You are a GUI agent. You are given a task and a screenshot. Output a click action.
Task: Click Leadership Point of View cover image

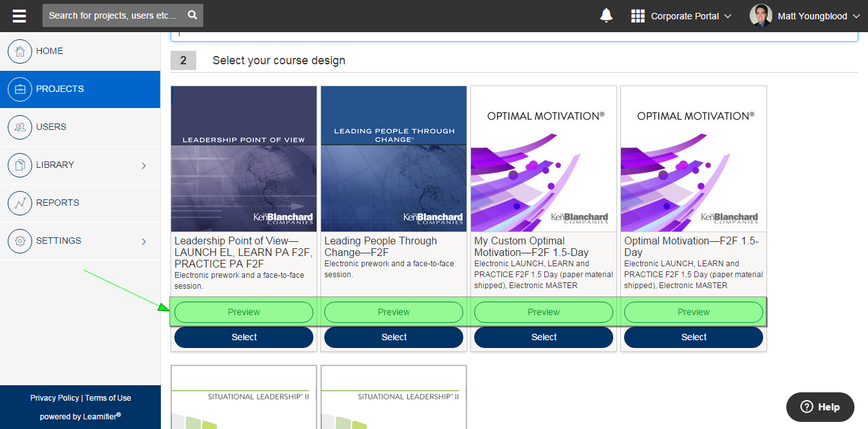tap(244, 159)
